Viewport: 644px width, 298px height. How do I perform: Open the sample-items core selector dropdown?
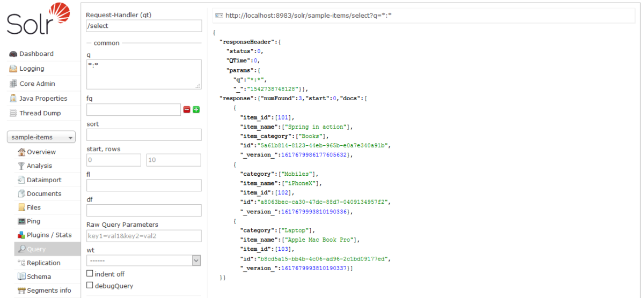click(41, 138)
